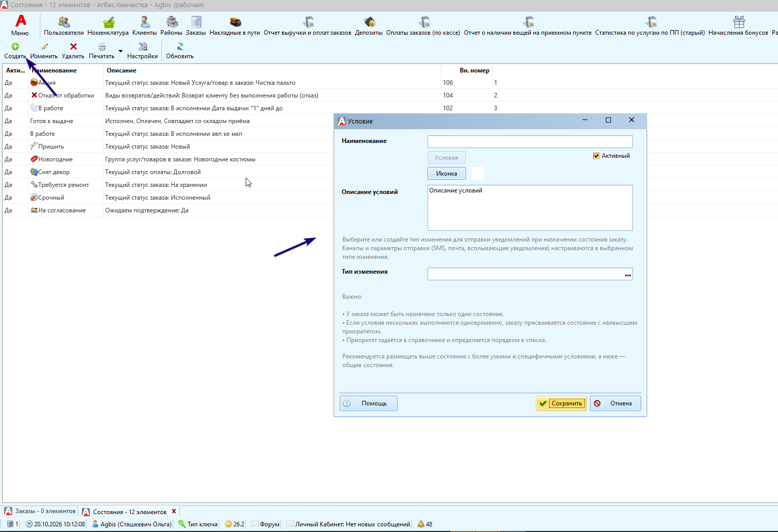Image resolution: width=778 pixels, height=532 pixels.
Task: Open the main Меню button
Action: click(x=20, y=26)
